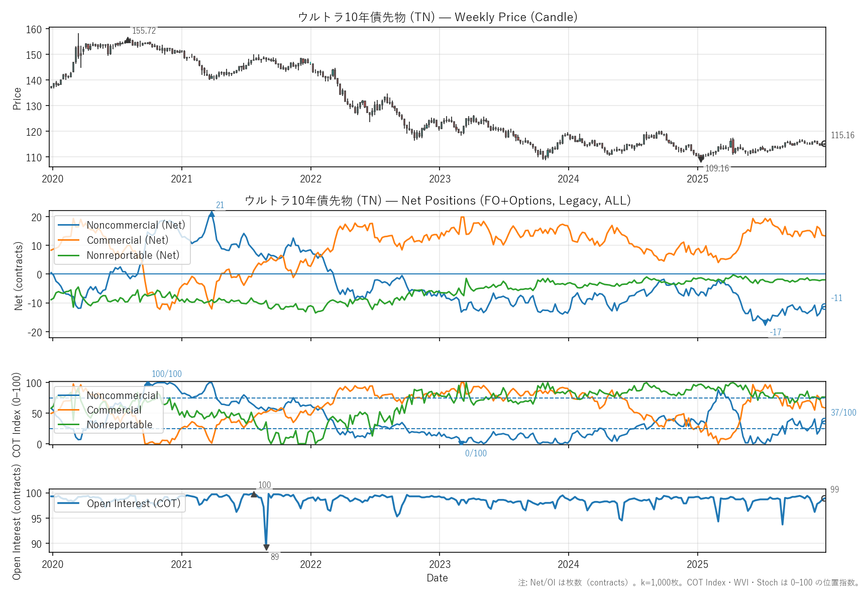Click the Weekly Price (Candle) chart title
The width and height of the screenshot is (868, 593).
437,17
